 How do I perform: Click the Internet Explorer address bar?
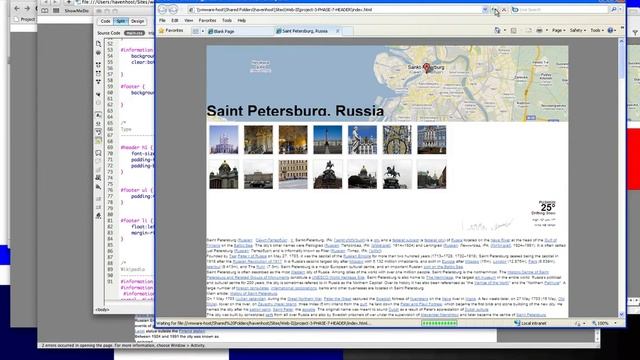tap(335, 9)
